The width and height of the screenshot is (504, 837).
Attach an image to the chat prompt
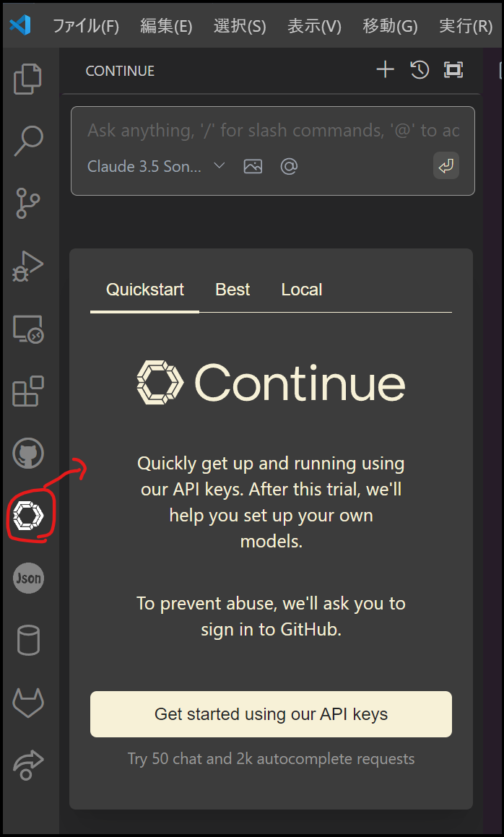point(253,166)
